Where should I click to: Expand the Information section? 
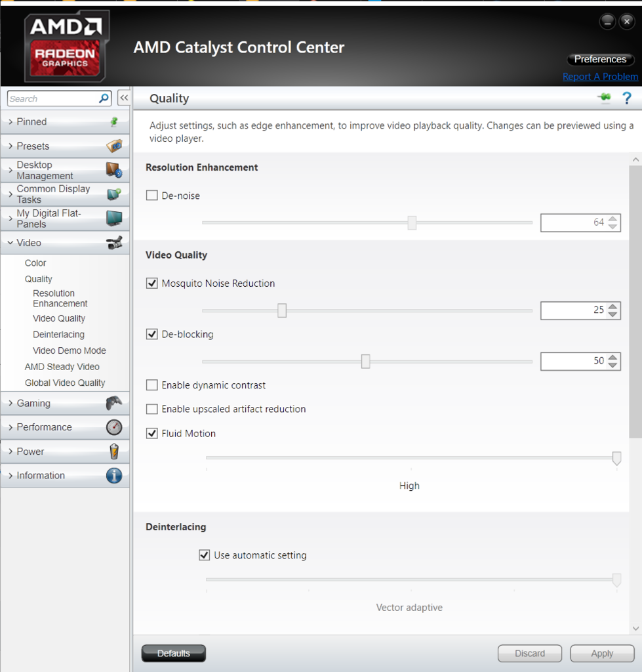coord(10,476)
